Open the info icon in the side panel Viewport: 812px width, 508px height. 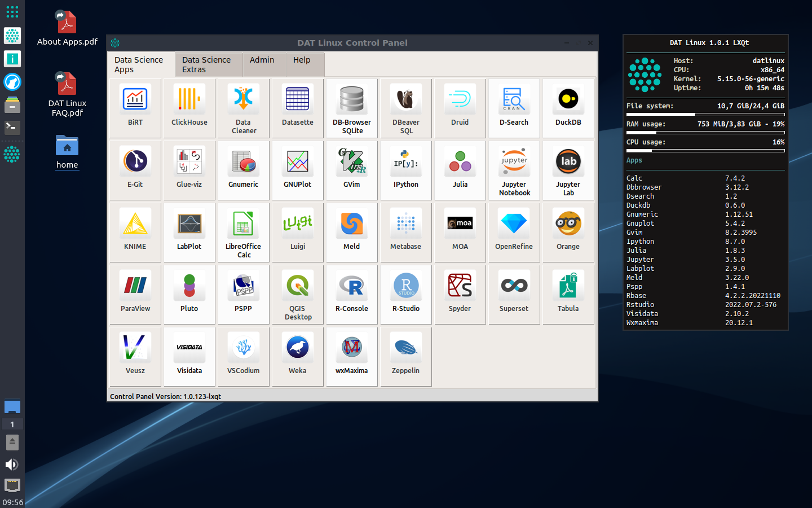tap(12, 59)
